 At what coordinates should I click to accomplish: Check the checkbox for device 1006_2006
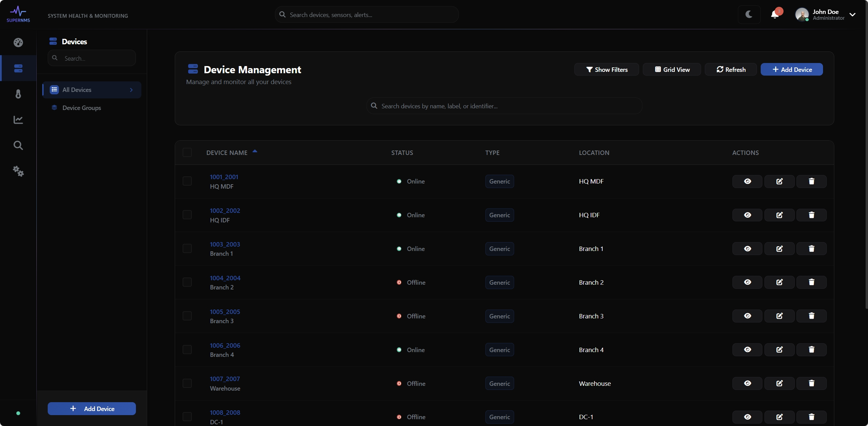tap(187, 350)
